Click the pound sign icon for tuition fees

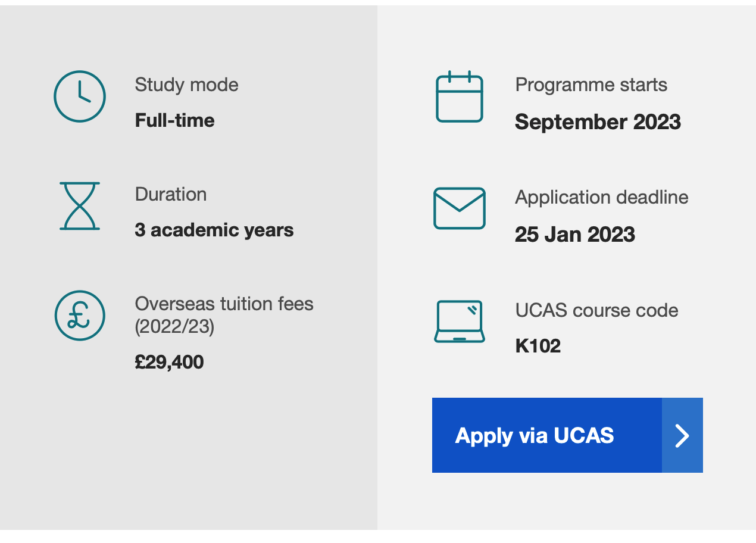[80, 316]
